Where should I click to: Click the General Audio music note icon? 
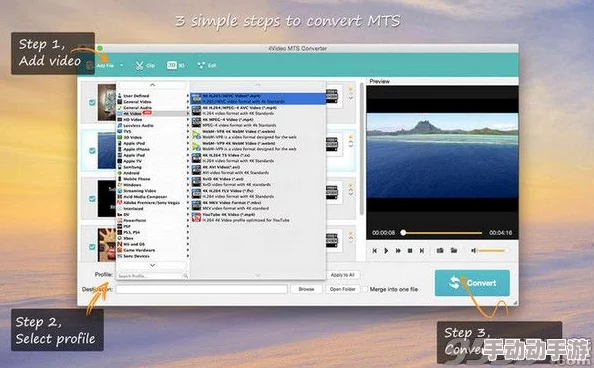tap(120, 108)
